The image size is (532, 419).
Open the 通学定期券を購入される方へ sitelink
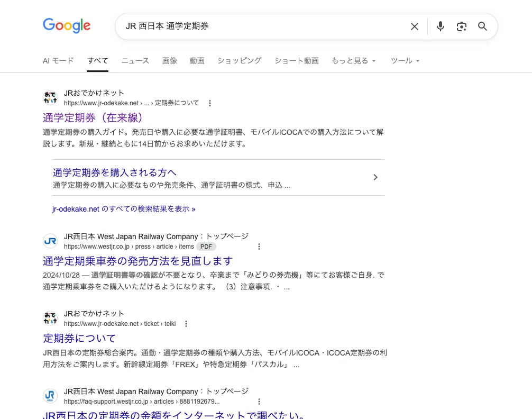[x=115, y=172]
